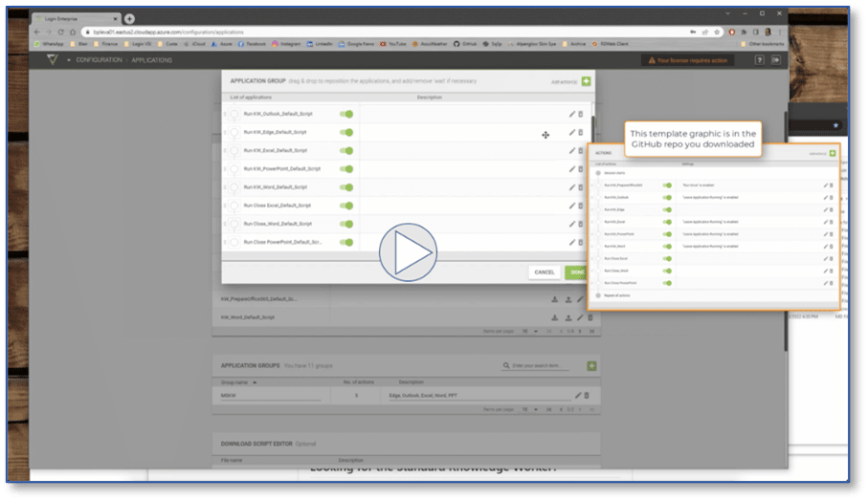Go to next page in applications pagination
The width and height of the screenshot is (868, 501).
point(580,331)
